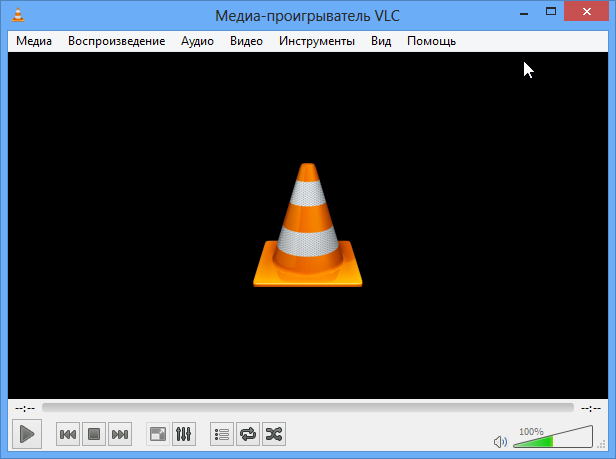Open the Инструменты menu
616x459 pixels.
coord(317,41)
